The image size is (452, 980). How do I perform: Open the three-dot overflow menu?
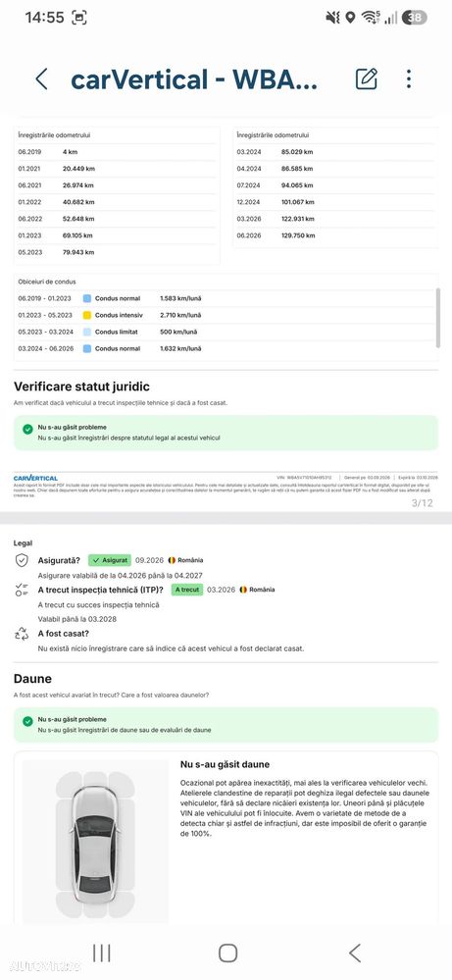tap(409, 78)
